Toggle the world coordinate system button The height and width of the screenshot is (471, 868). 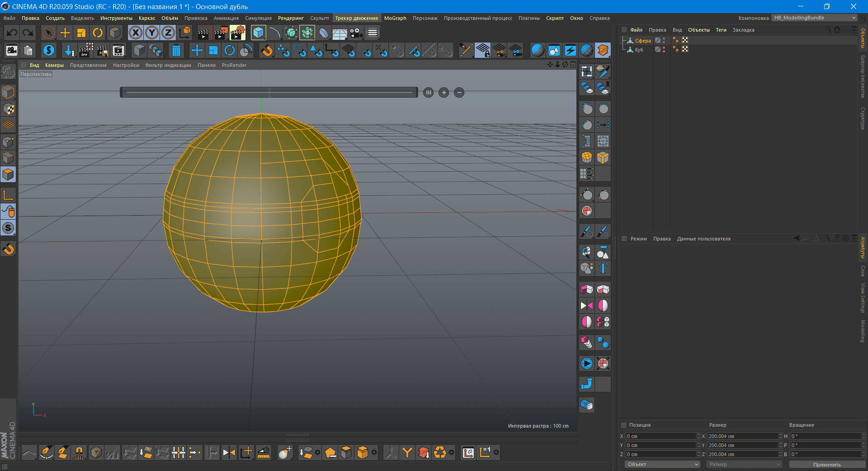coord(185,33)
